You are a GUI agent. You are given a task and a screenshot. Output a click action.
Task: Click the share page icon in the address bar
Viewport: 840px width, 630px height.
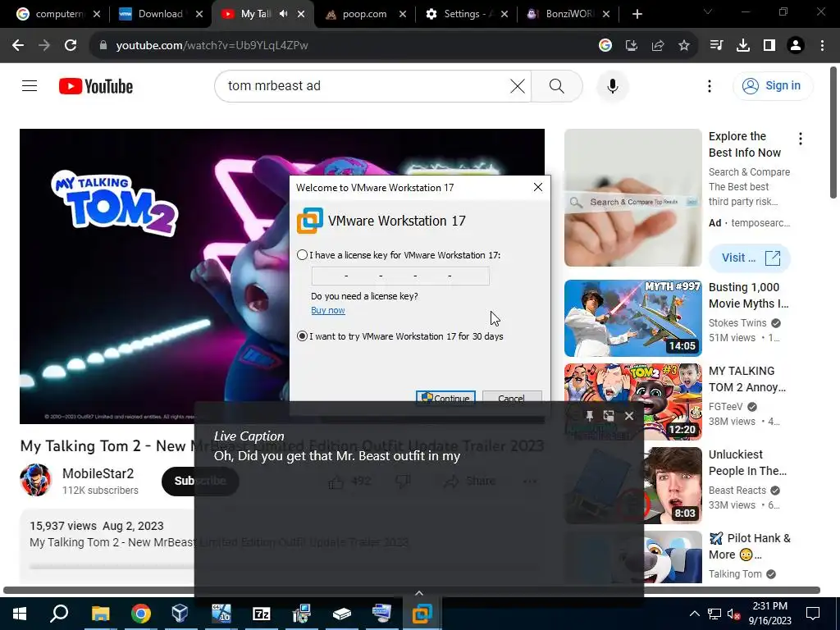pos(658,46)
